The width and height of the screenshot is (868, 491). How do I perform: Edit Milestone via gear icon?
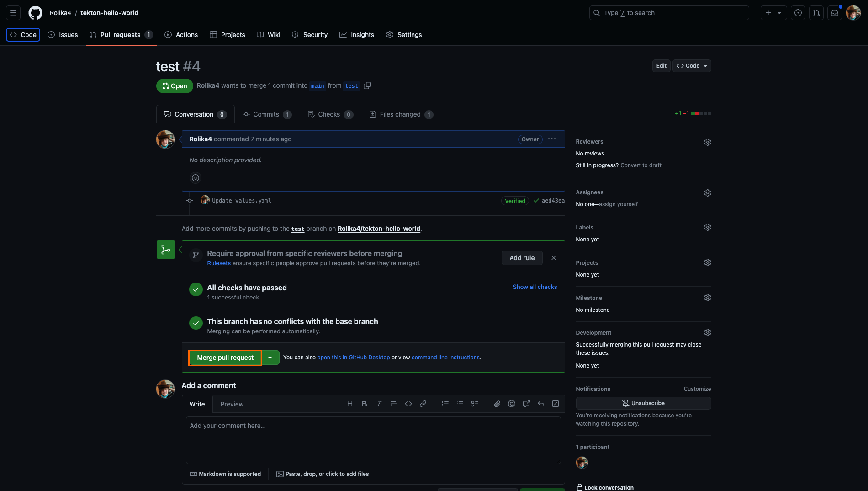708,298
